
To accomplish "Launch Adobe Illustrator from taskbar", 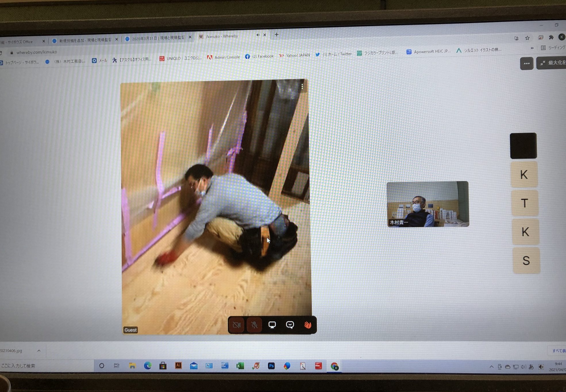I will click(178, 366).
